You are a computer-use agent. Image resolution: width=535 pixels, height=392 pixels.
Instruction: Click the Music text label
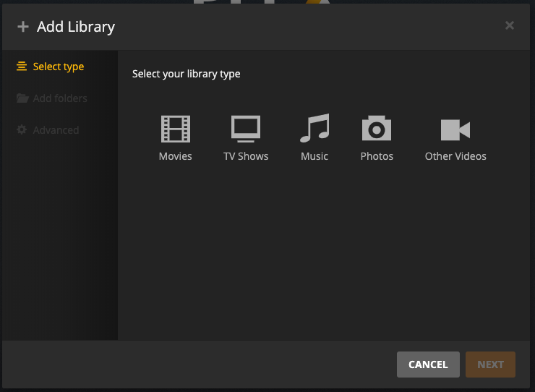pos(314,156)
